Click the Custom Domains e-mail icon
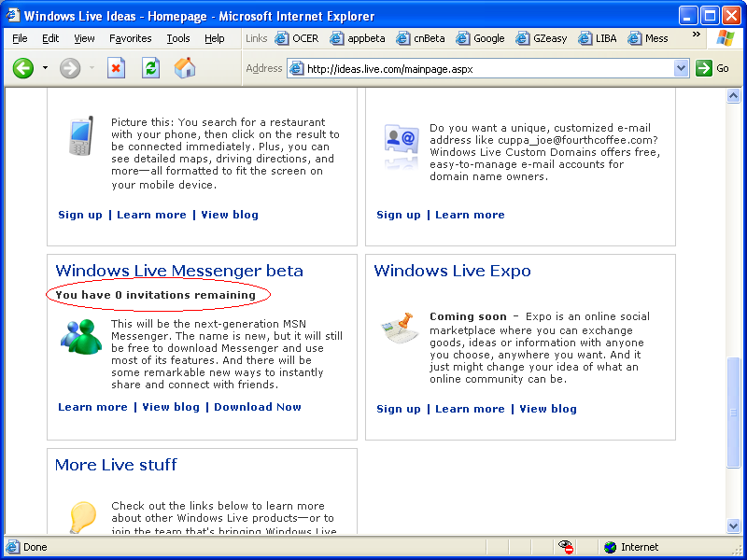Image resolution: width=747 pixels, height=560 pixels. pos(401,139)
